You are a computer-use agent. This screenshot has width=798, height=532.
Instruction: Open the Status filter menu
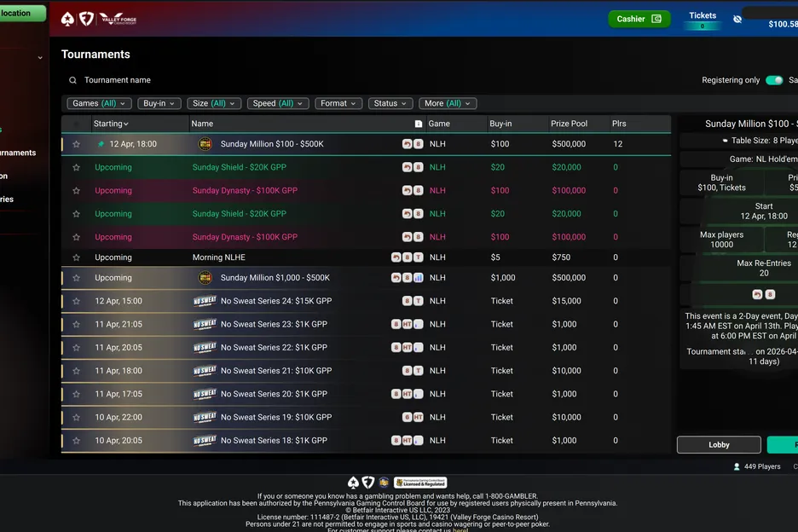click(x=390, y=102)
